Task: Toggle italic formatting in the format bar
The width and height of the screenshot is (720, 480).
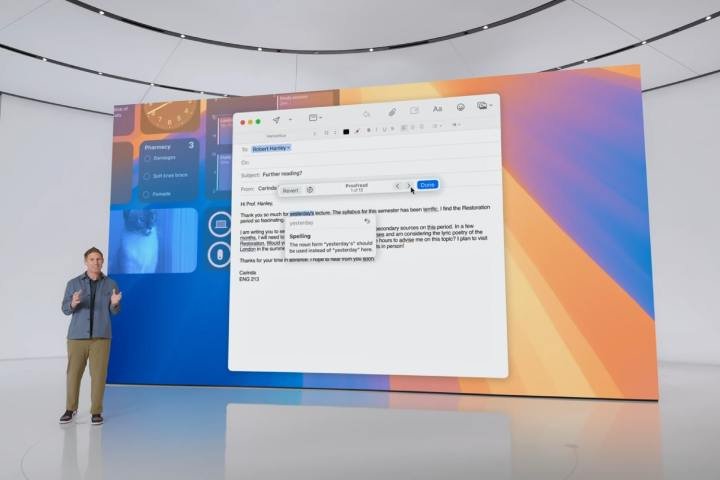Action: pos(377,130)
